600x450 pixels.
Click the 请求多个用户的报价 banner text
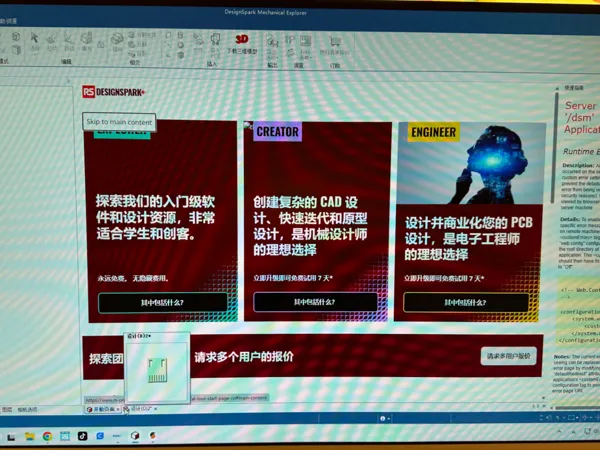pyautogui.click(x=244, y=357)
